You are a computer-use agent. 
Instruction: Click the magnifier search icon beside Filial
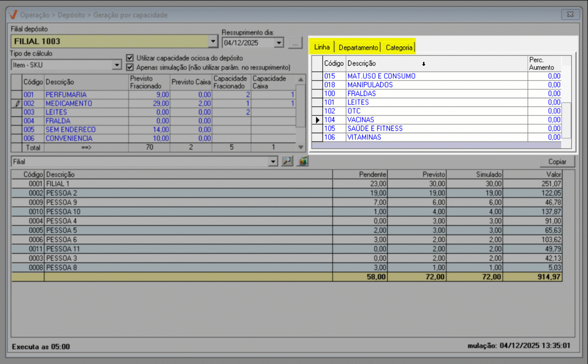click(287, 162)
